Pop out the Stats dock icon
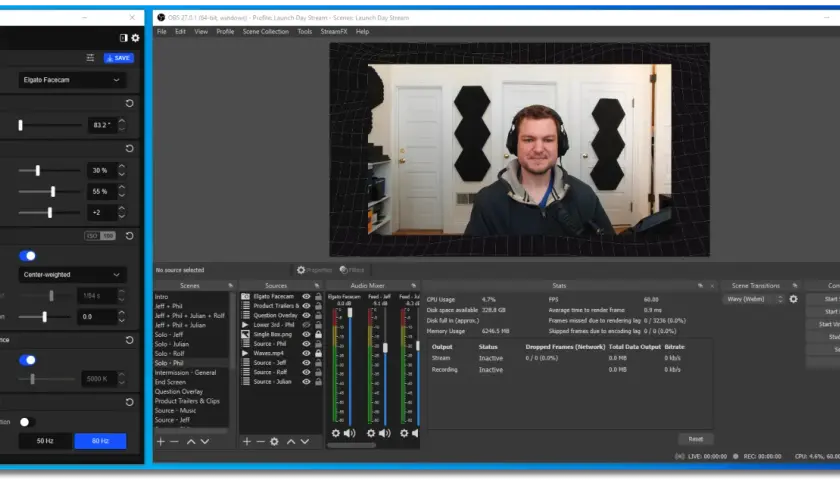840x480 pixels. point(700,286)
